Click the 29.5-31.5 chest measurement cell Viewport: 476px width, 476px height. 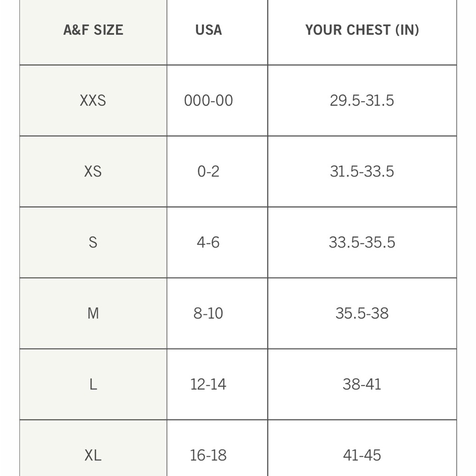362,100
